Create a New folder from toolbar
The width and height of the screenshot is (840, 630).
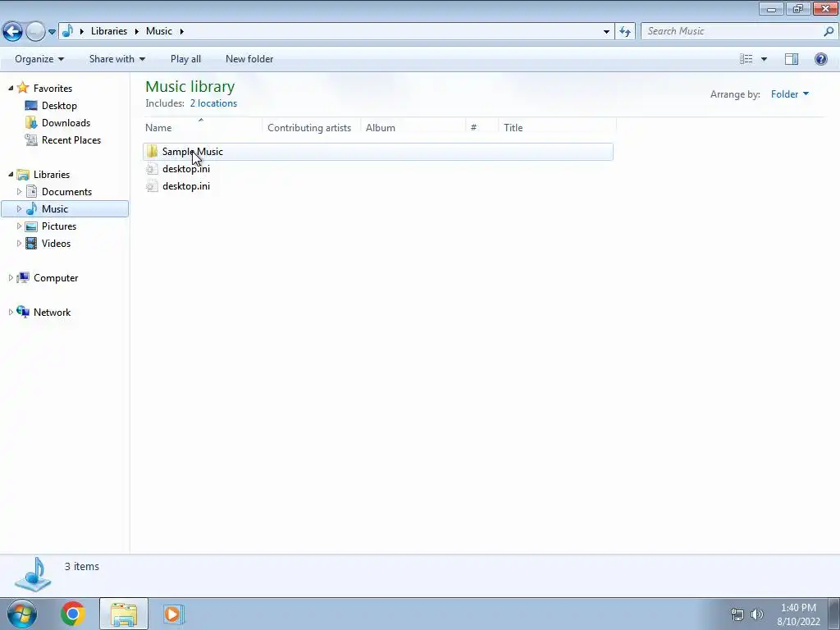tap(249, 59)
